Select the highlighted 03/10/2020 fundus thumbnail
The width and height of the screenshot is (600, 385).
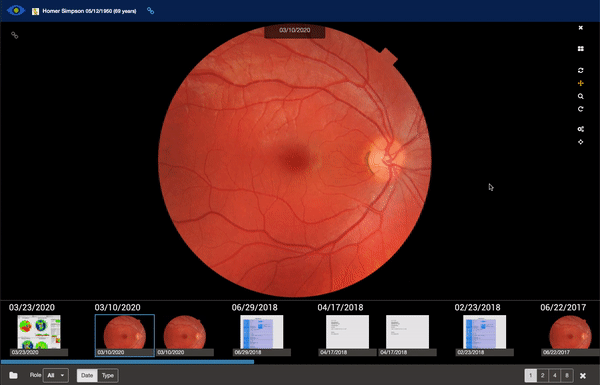tap(125, 335)
